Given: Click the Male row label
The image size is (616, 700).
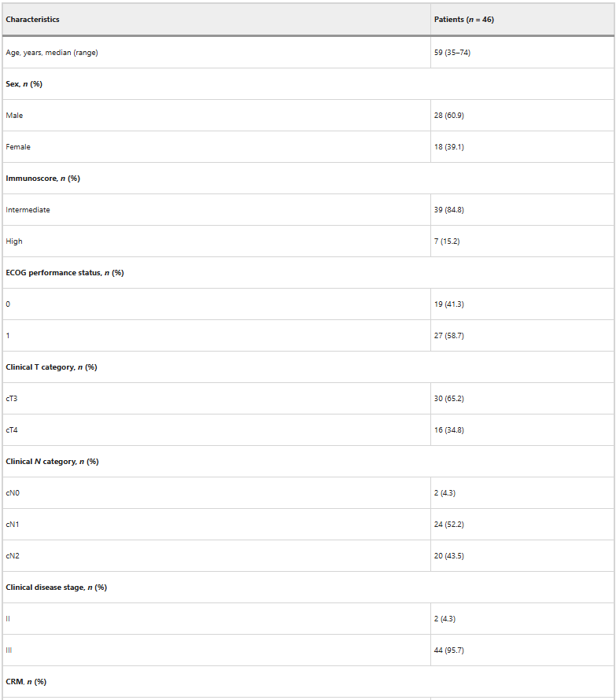Looking at the screenshot, I should [x=15, y=116].
